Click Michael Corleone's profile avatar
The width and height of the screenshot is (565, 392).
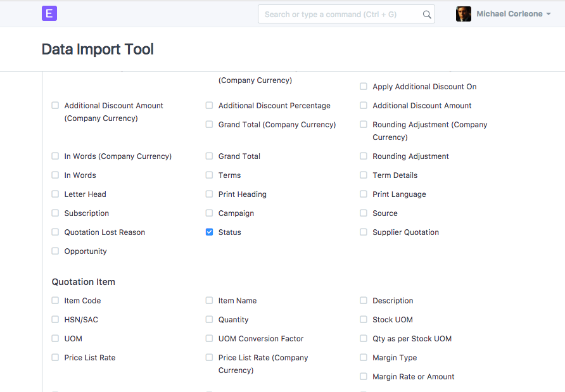click(x=463, y=13)
